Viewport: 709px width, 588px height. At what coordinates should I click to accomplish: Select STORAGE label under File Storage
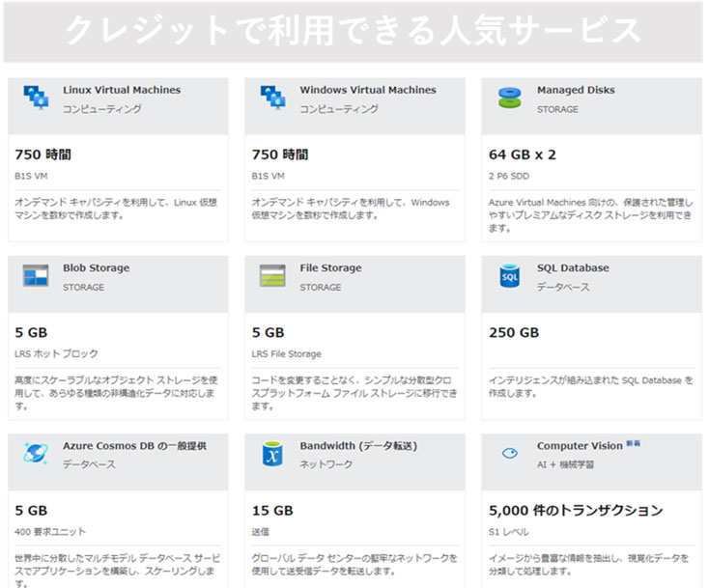click(321, 288)
